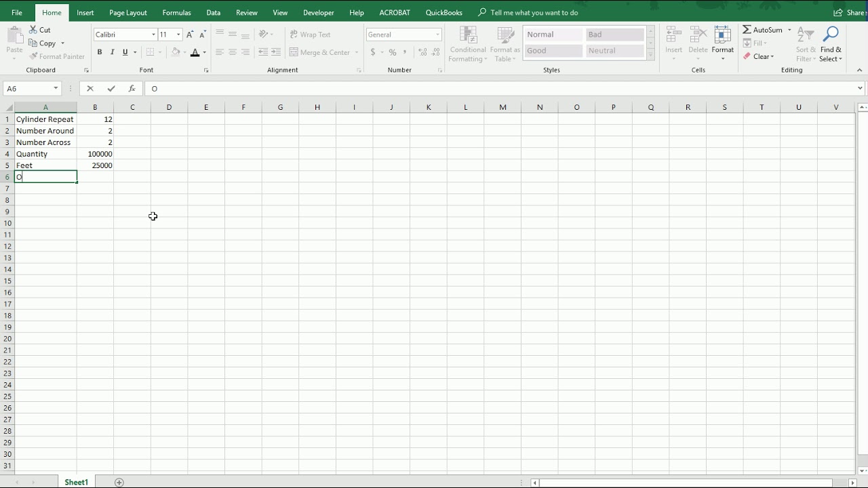Open the Merge & Center dropdown arrow
Image resolution: width=868 pixels, height=488 pixels.
pos(357,52)
